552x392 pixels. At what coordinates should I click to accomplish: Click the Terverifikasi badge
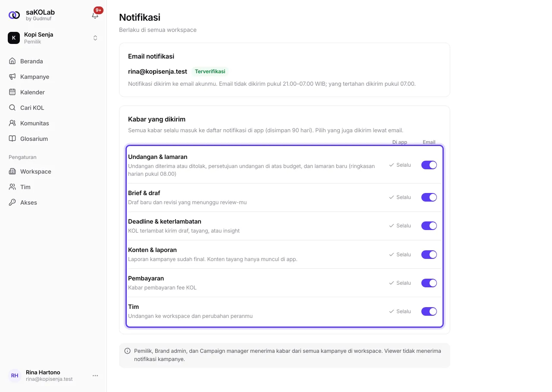[x=210, y=72]
